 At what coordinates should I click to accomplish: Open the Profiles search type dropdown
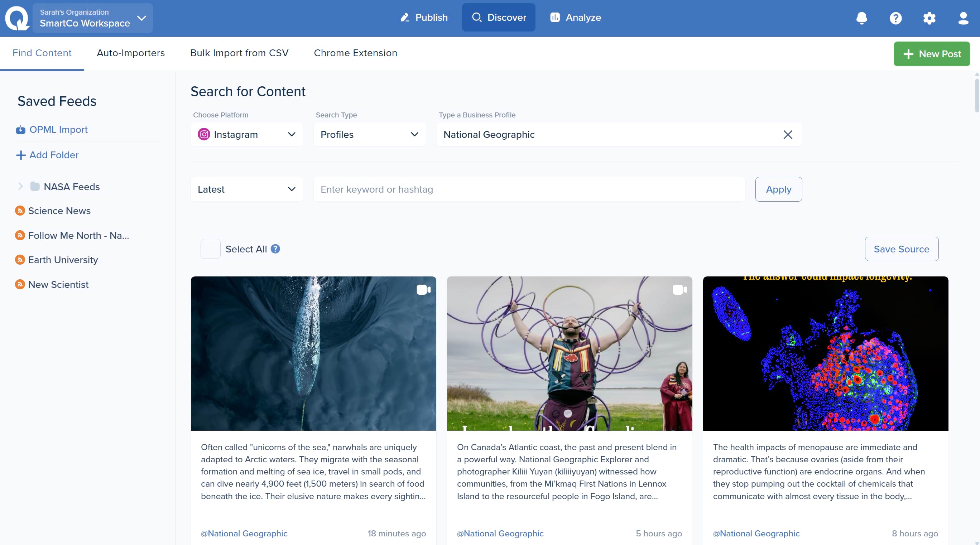(369, 135)
